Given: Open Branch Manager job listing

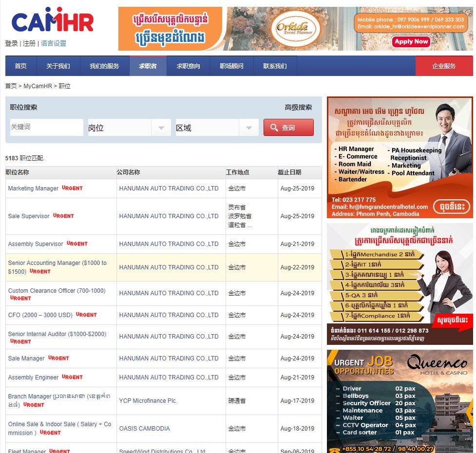Looking at the screenshot, I should pos(59,400).
